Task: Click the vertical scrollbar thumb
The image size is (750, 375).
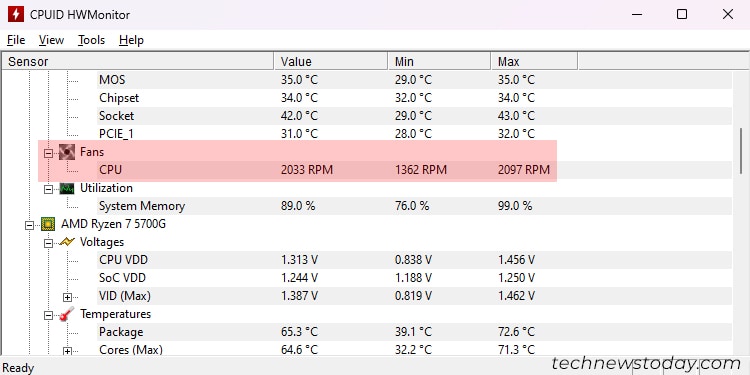Action: click(x=740, y=151)
